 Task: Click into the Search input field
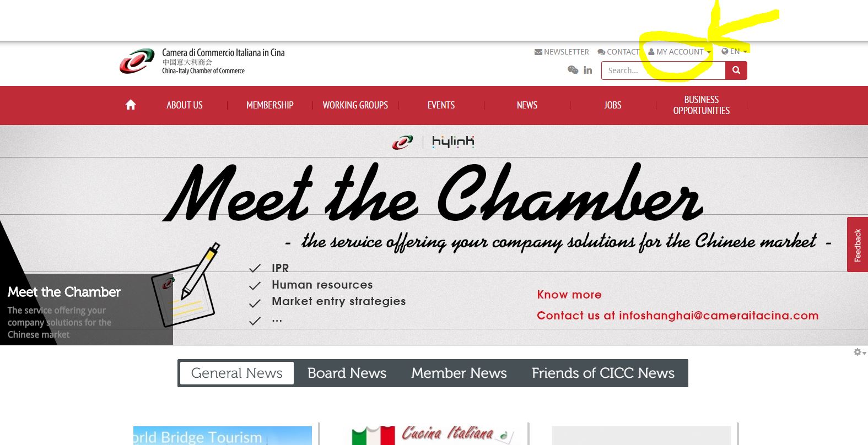(x=663, y=70)
